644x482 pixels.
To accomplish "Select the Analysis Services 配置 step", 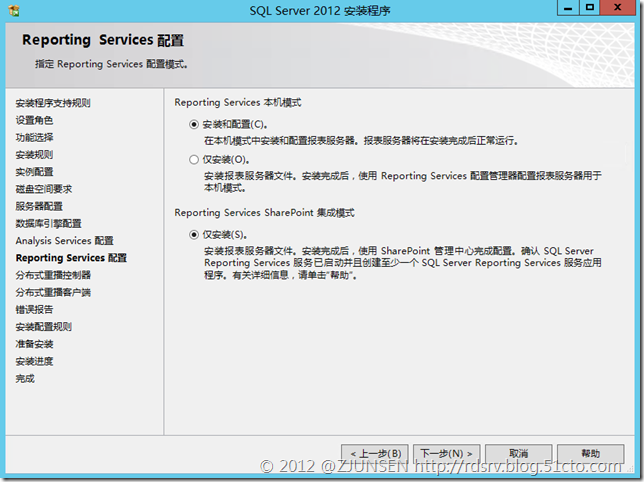I will pos(64,241).
